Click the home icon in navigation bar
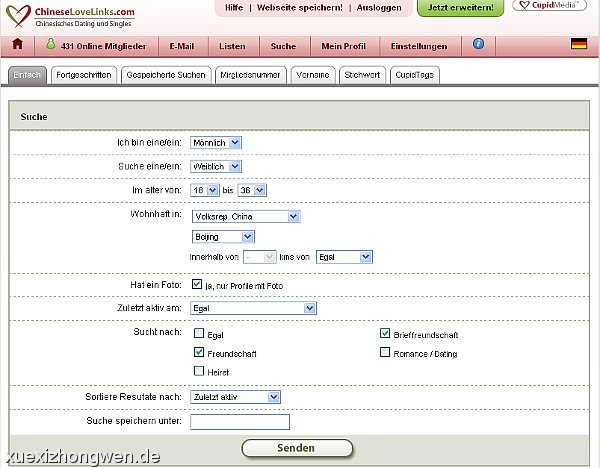 17,45
